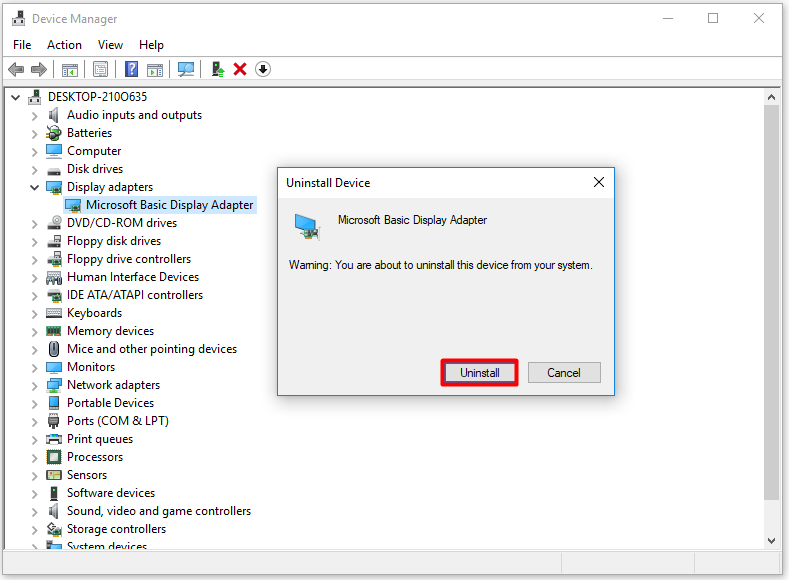The width and height of the screenshot is (789, 580).
Task: Select the Memory devices tree label
Action: point(111,331)
